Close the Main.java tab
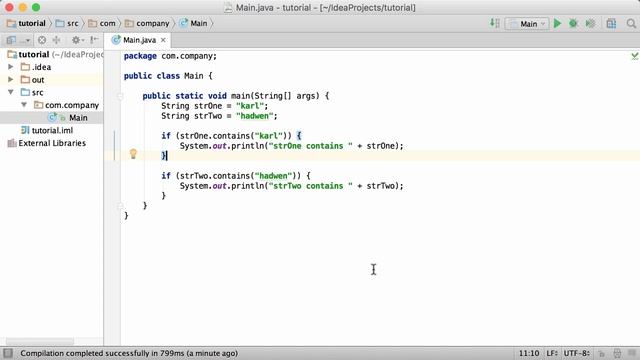640x360 pixels. click(163, 40)
